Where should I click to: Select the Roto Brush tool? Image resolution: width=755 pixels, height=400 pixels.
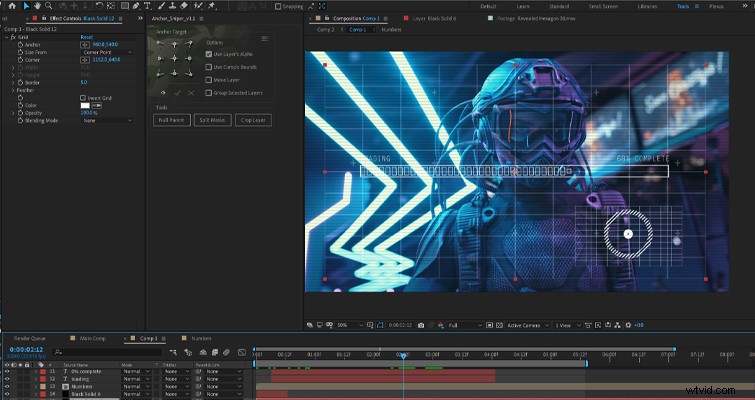pos(198,6)
